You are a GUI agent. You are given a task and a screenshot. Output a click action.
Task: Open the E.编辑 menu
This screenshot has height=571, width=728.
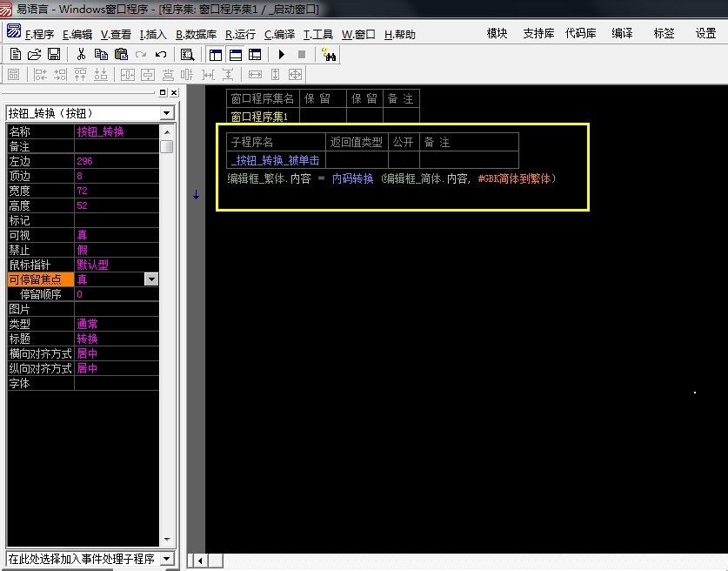pos(77,34)
